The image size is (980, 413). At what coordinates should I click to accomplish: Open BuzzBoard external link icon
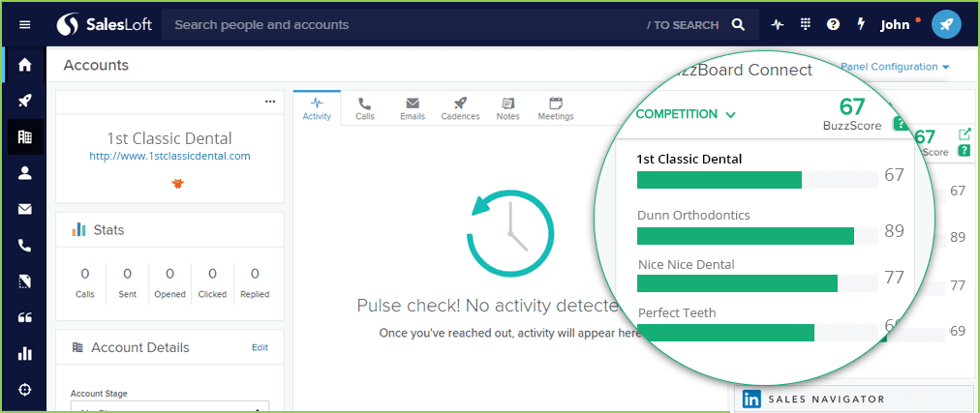[965, 133]
